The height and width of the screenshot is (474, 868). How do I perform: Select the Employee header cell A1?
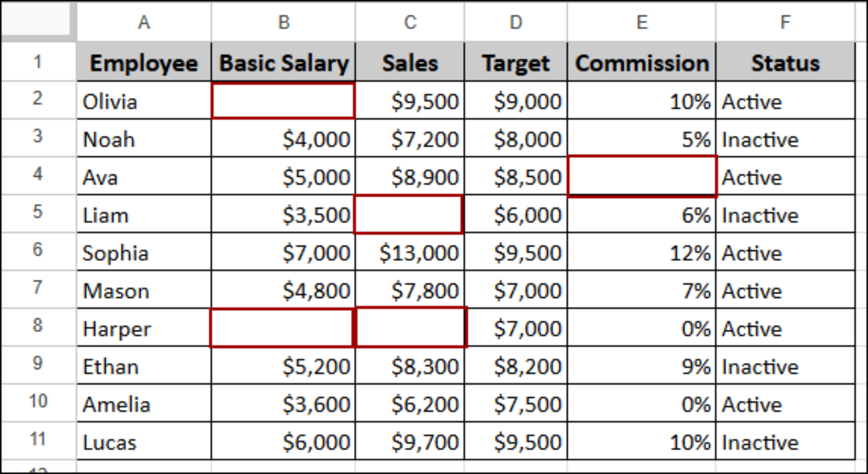pyautogui.click(x=144, y=63)
